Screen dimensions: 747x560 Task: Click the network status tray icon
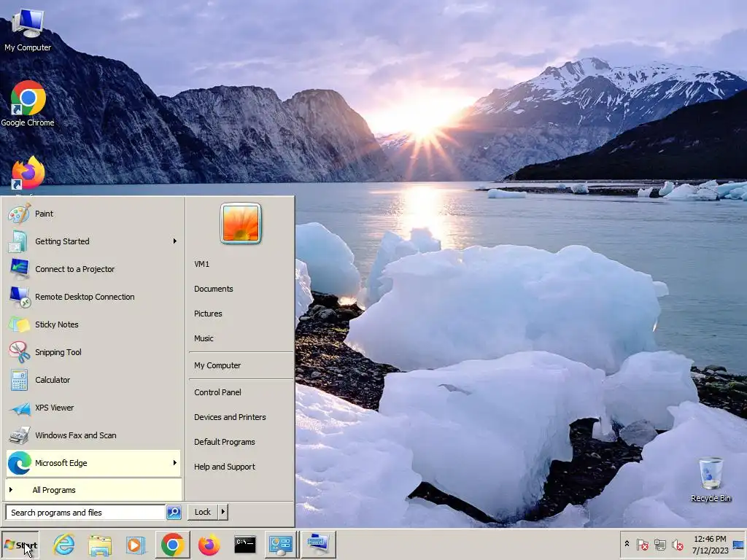(x=659, y=544)
